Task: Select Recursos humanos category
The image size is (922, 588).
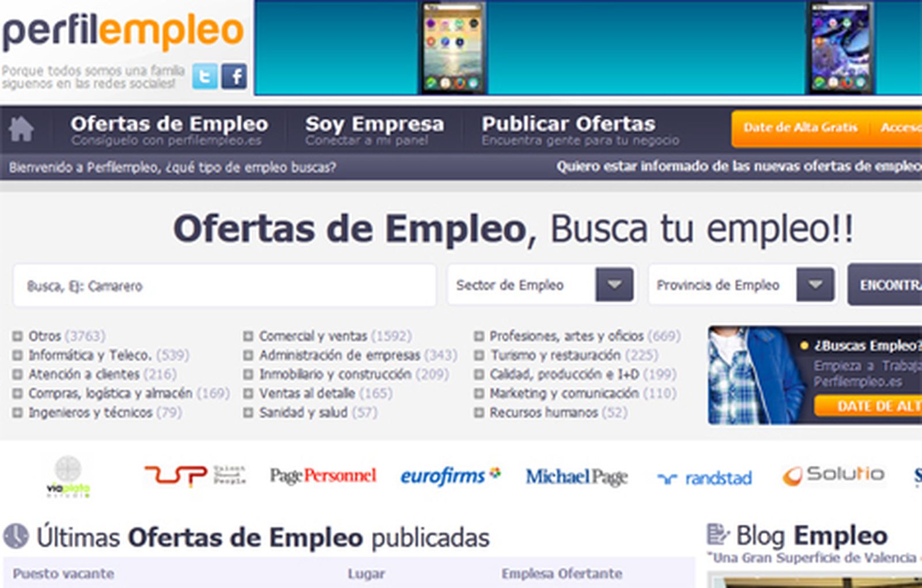Action: (x=558, y=412)
